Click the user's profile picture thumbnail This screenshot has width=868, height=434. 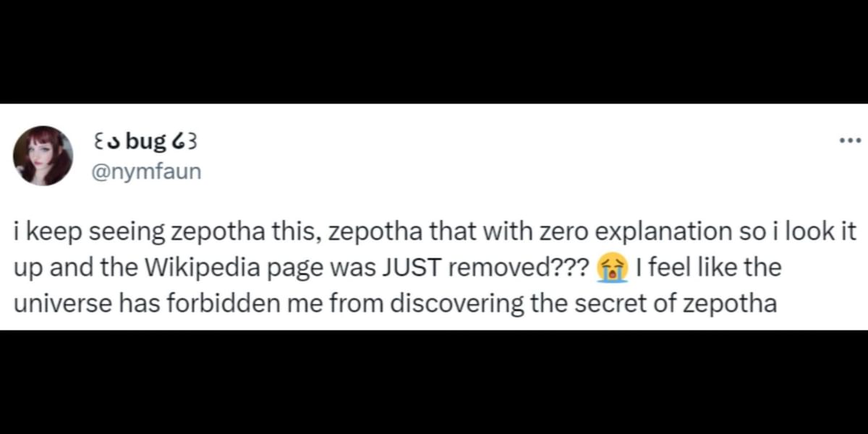pyautogui.click(x=43, y=156)
